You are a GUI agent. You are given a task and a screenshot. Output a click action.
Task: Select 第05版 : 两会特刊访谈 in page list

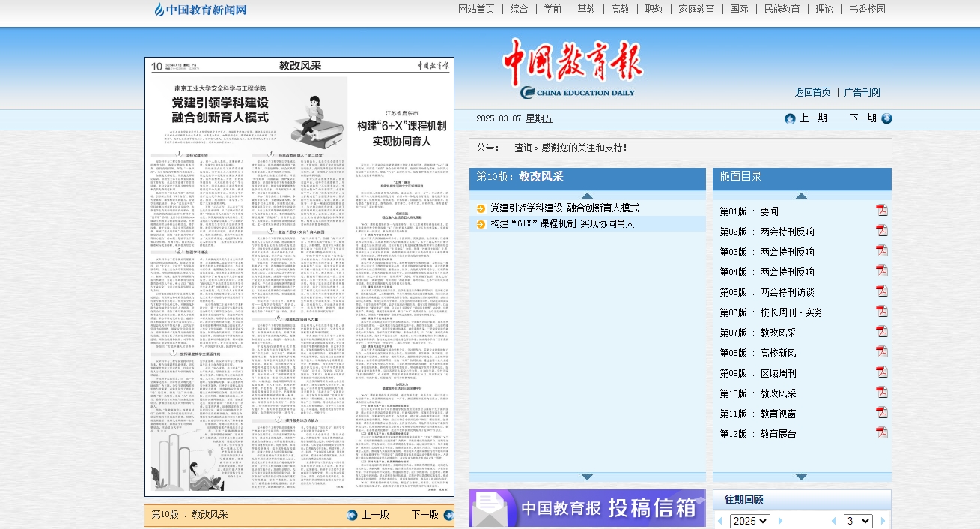(x=767, y=292)
